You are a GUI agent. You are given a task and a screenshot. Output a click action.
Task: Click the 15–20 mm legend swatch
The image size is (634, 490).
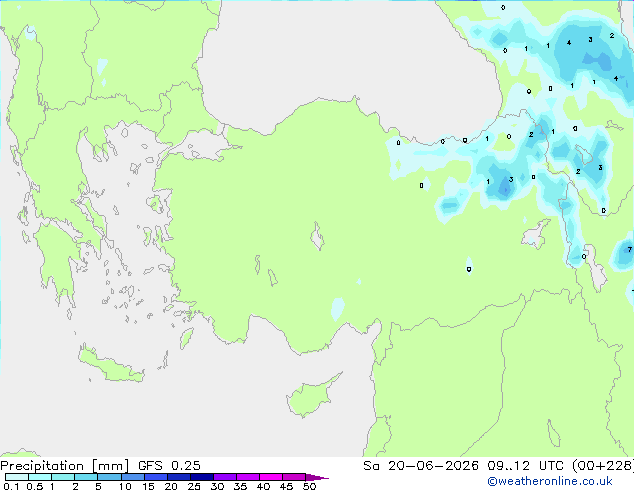[155, 477]
